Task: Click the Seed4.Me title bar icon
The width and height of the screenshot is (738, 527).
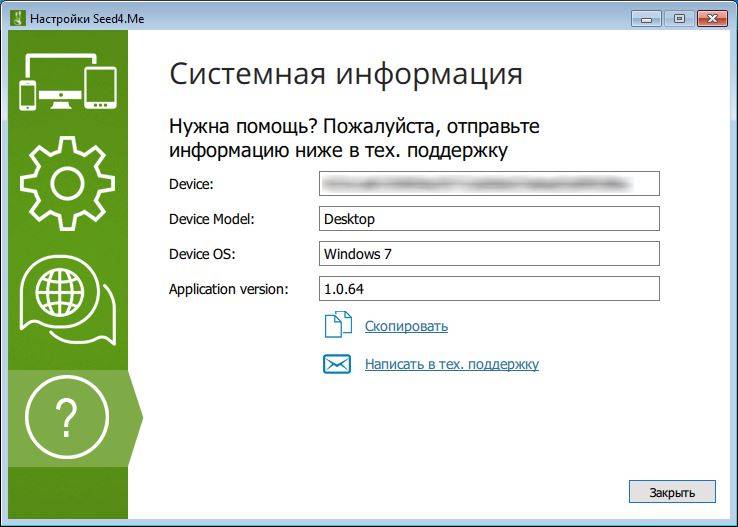Action: 18,18
